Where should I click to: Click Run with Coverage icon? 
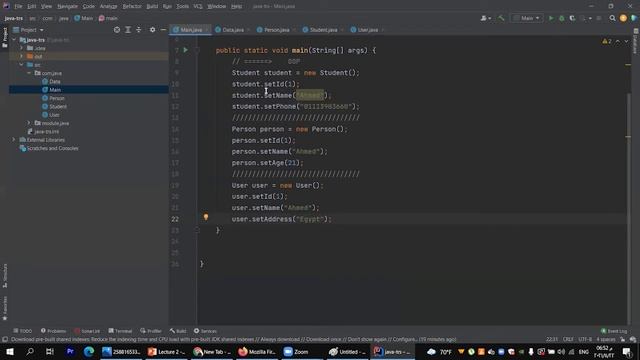coord(572,18)
